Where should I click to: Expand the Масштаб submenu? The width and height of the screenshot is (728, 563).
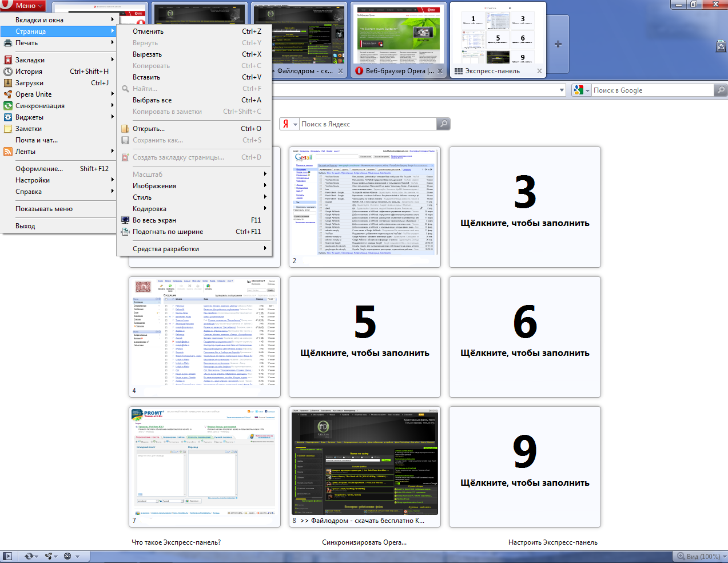194,175
